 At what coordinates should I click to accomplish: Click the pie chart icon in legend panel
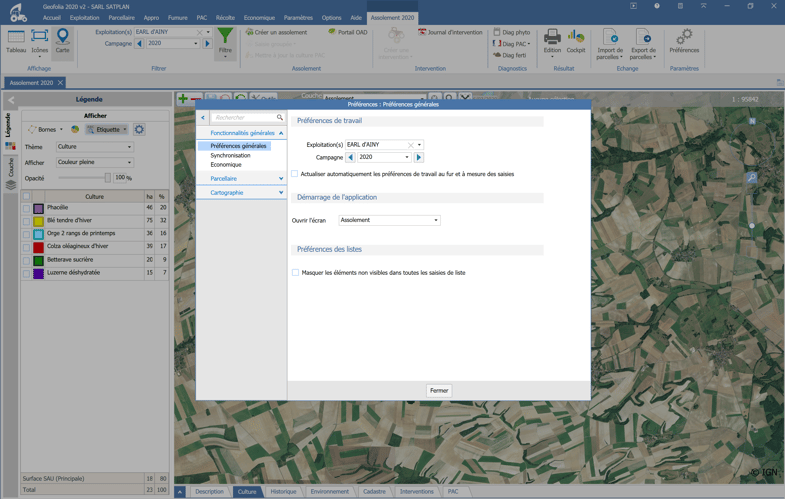(75, 129)
